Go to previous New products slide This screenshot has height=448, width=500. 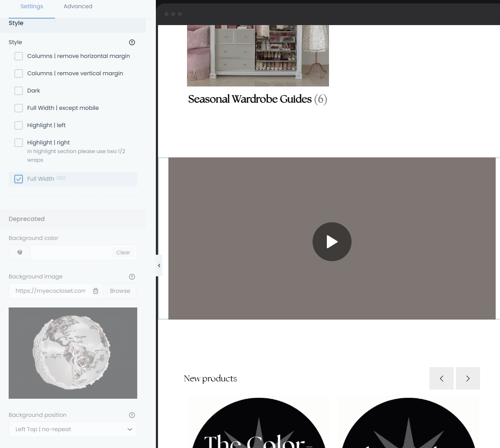441,378
